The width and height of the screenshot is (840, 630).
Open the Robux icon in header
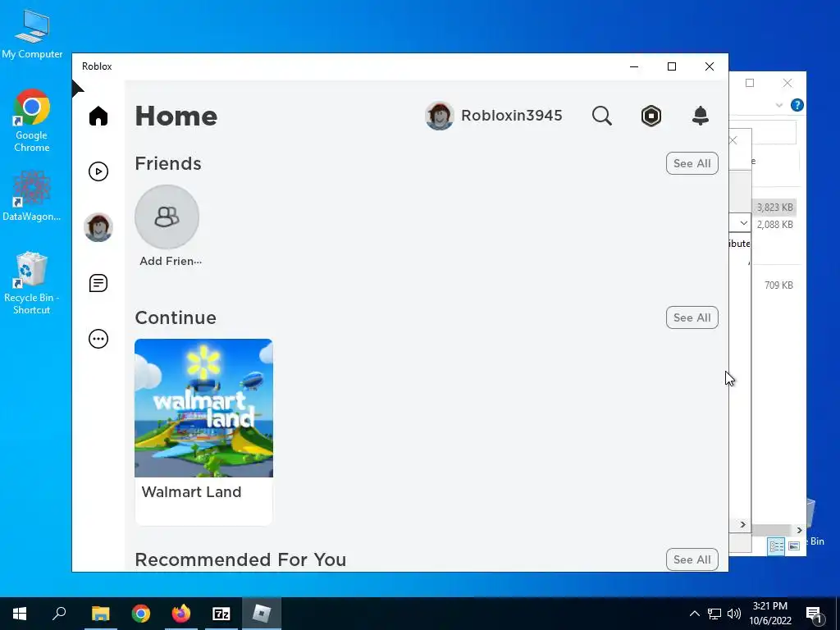[x=651, y=116]
